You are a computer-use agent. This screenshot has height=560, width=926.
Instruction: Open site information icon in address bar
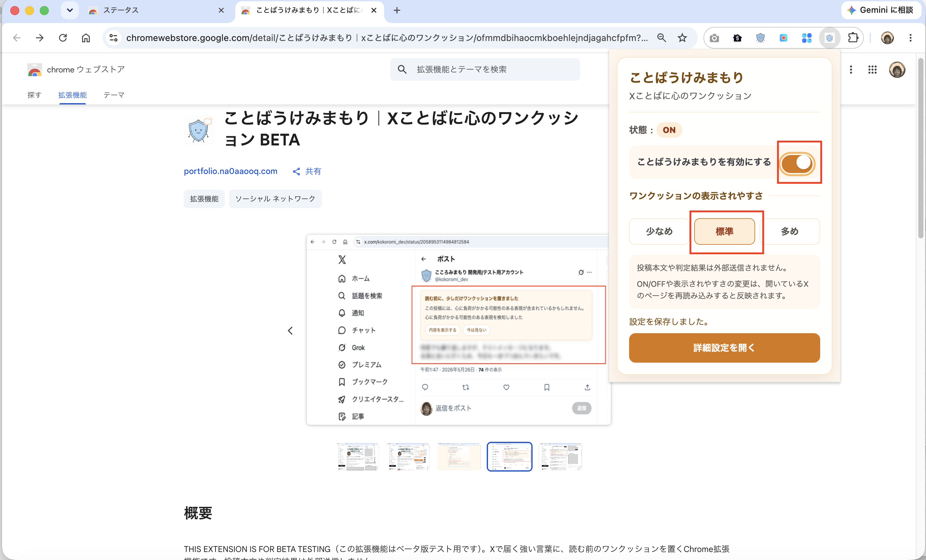[x=114, y=38]
